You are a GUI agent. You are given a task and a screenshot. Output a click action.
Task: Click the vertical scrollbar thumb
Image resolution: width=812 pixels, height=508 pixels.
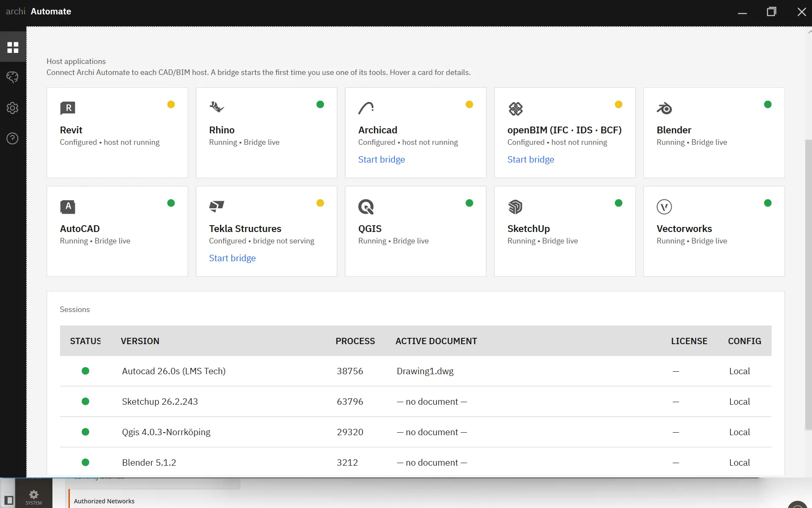tap(808, 284)
